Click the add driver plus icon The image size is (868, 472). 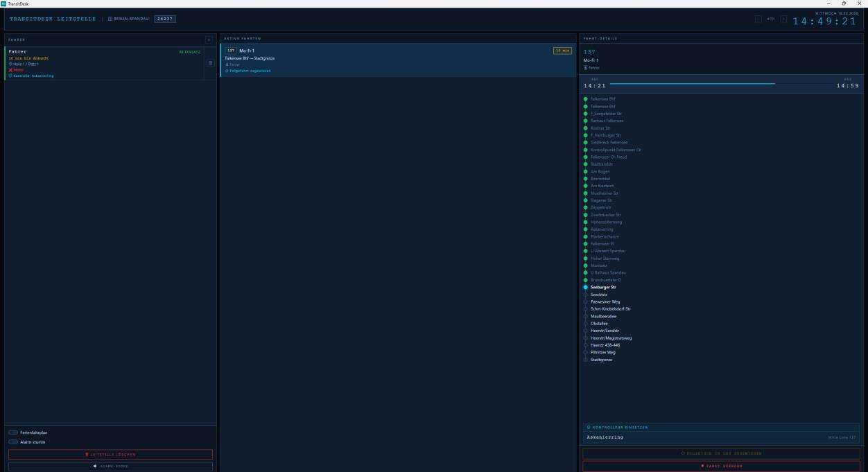coord(209,40)
